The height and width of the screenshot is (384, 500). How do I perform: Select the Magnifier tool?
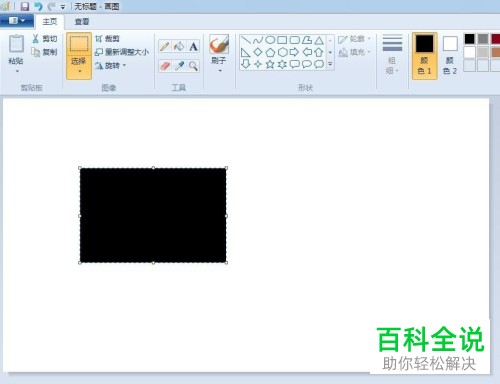tap(193, 66)
